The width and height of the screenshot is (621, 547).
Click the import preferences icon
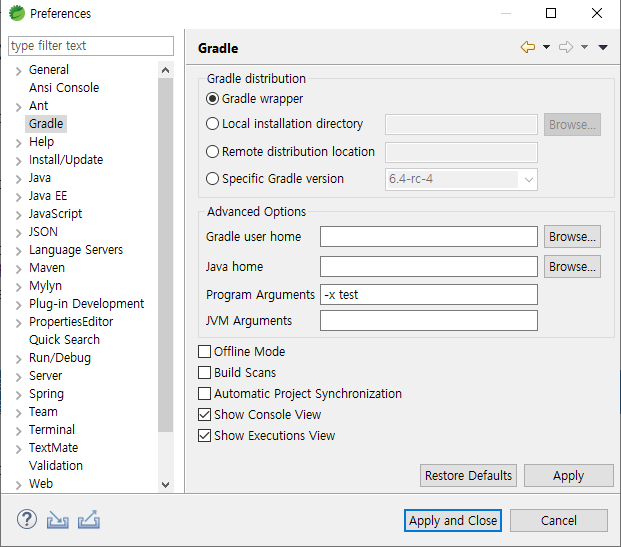pyautogui.click(x=57, y=520)
